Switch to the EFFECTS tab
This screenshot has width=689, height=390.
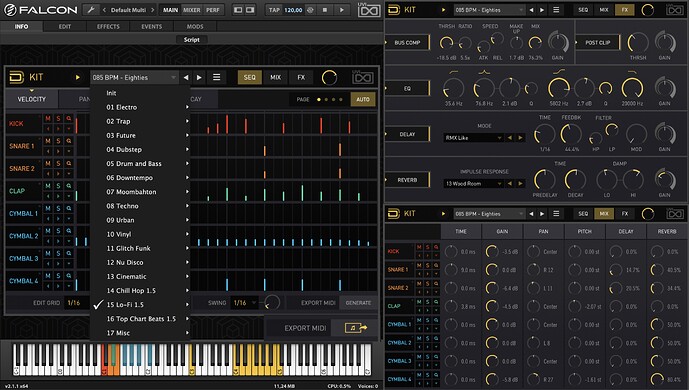pyautogui.click(x=108, y=26)
